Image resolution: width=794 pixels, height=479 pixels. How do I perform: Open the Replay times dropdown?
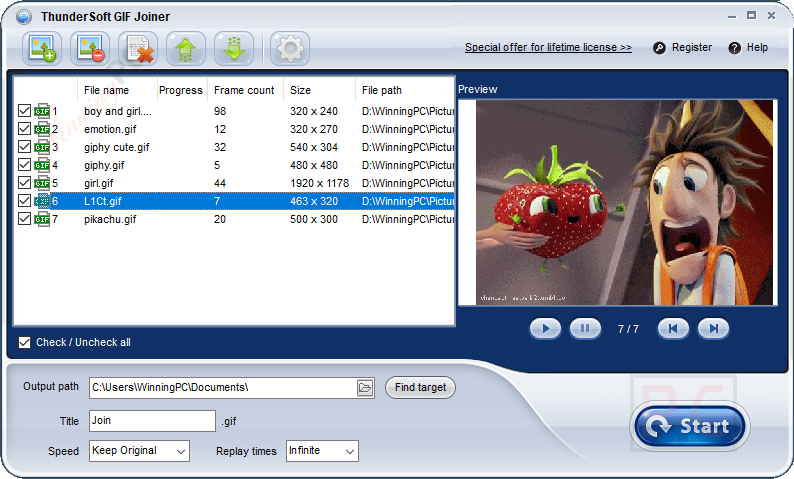point(322,451)
